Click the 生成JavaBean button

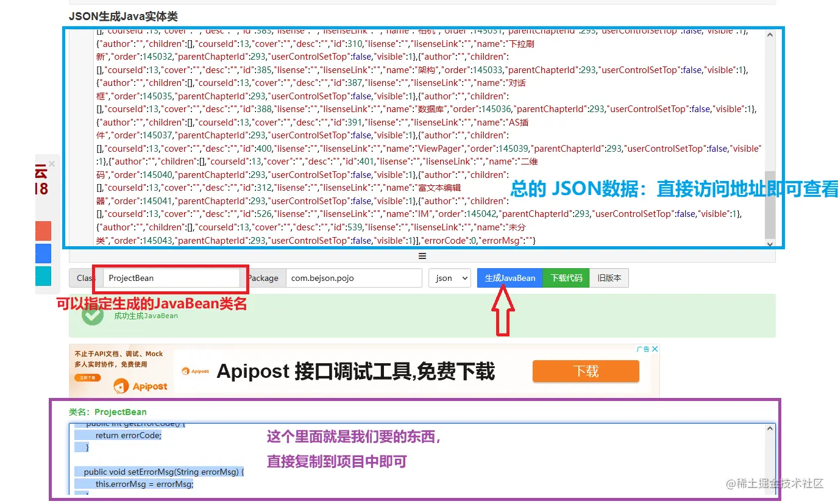point(510,278)
